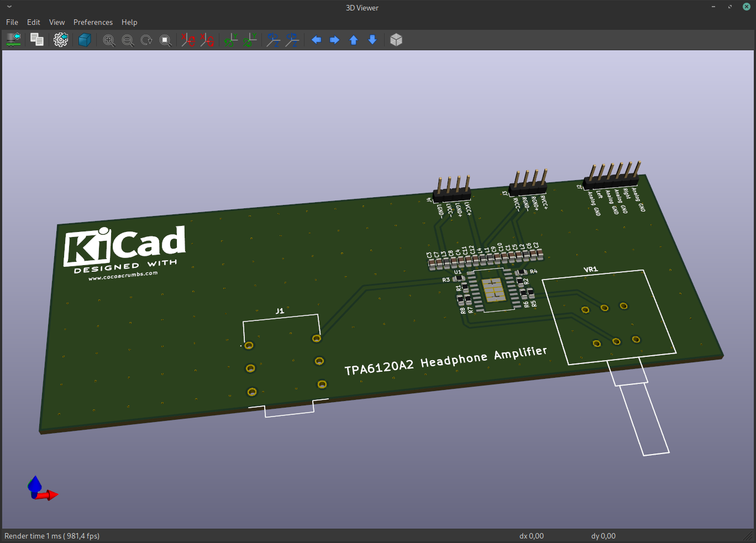The height and width of the screenshot is (543, 756).
Task: Open the File menu
Action: click(12, 22)
